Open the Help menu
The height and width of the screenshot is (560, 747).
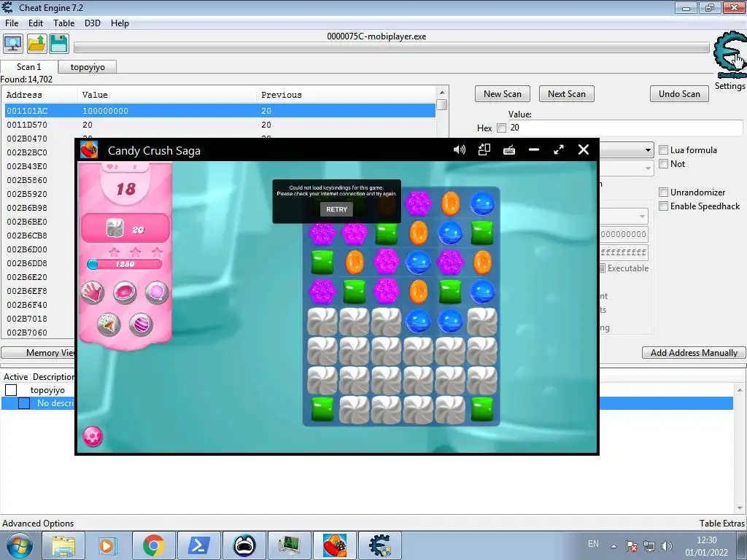click(x=120, y=23)
